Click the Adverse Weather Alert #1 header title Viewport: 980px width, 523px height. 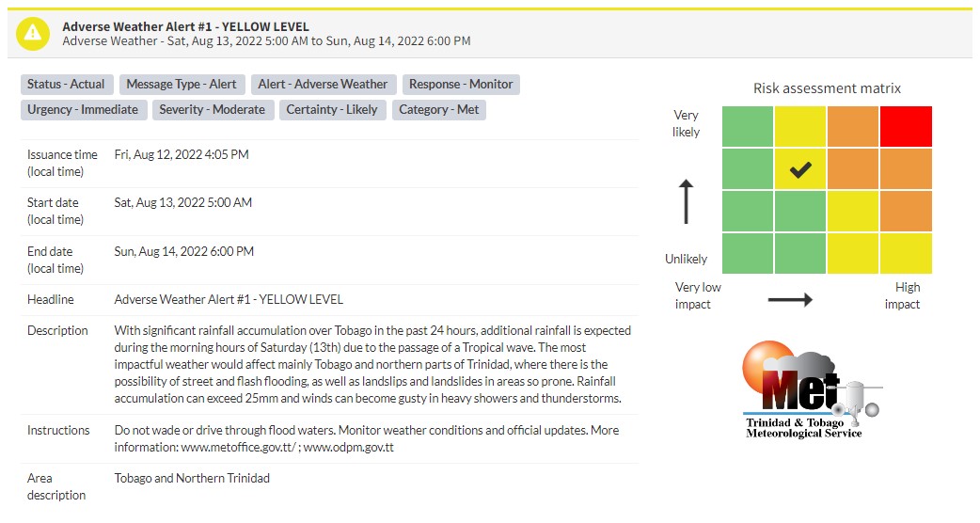click(x=185, y=27)
